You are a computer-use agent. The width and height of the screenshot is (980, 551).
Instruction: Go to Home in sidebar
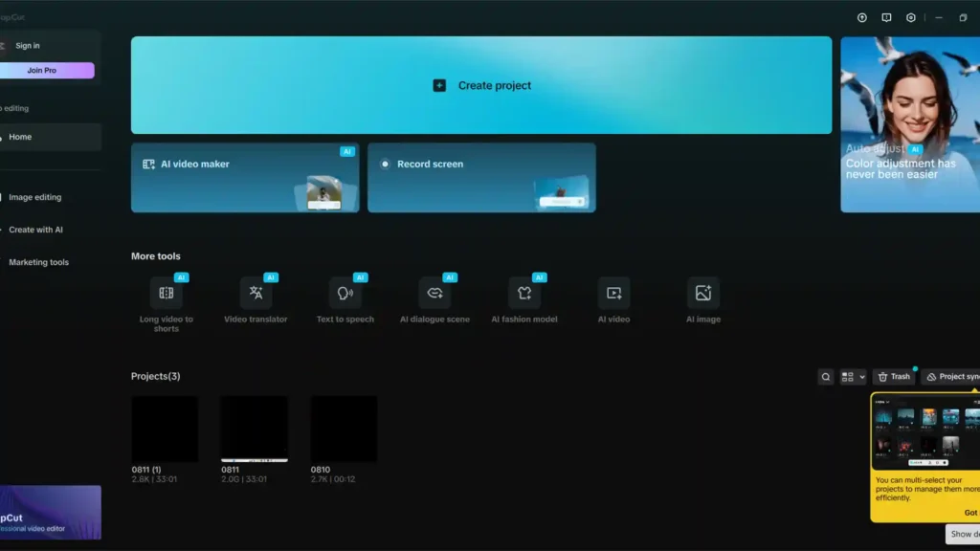pyautogui.click(x=50, y=137)
